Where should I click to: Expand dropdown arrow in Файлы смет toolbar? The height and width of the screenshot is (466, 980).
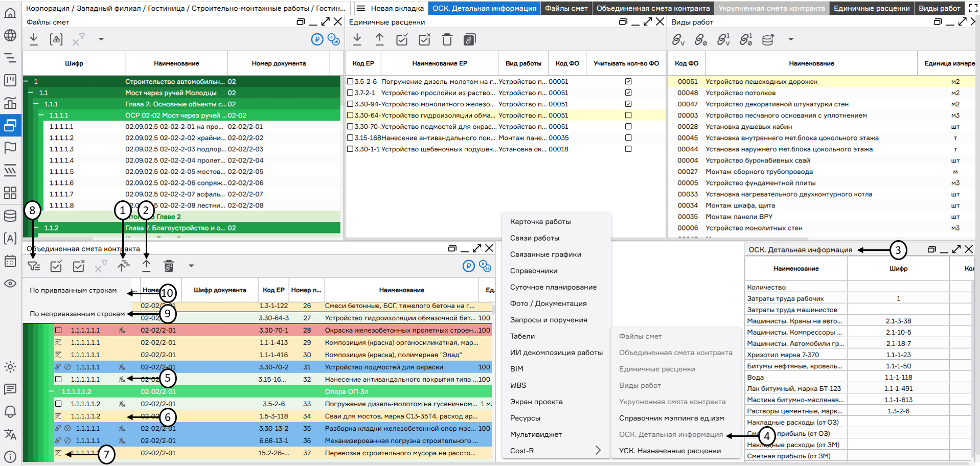(x=101, y=39)
